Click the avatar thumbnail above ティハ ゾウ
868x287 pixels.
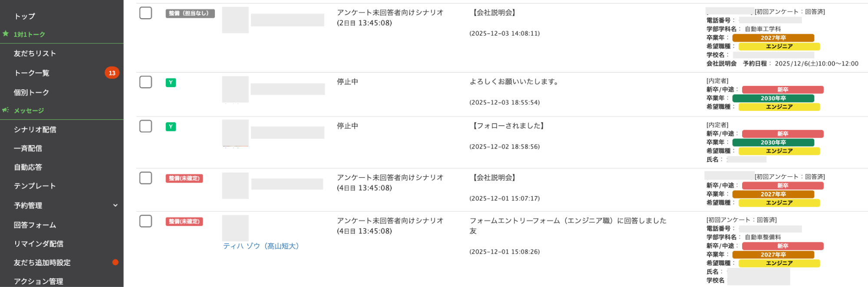(235, 228)
